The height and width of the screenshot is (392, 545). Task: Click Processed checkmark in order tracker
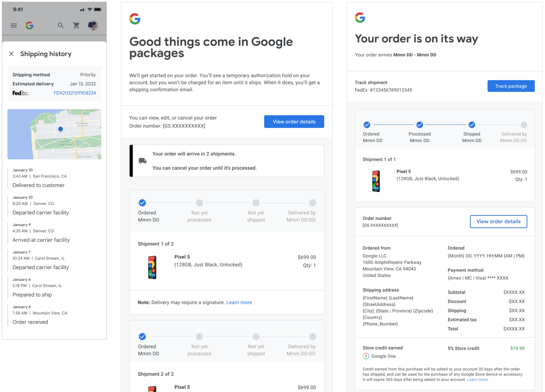[420, 125]
